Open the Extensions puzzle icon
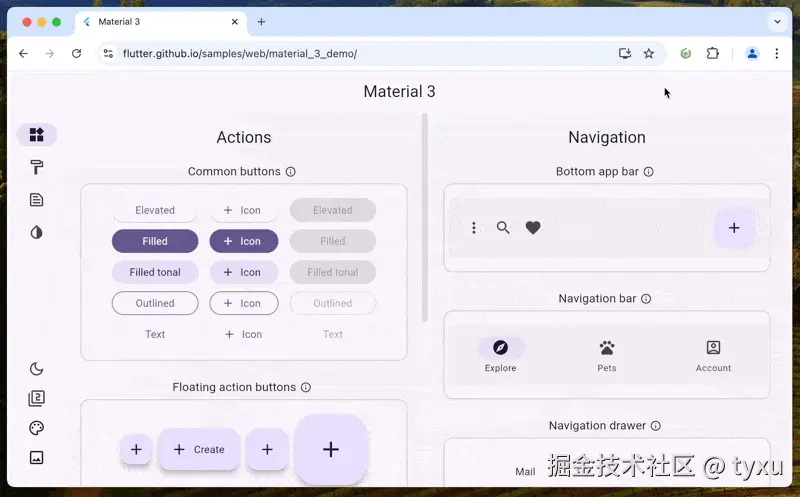This screenshot has width=800, height=497. pos(713,54)
